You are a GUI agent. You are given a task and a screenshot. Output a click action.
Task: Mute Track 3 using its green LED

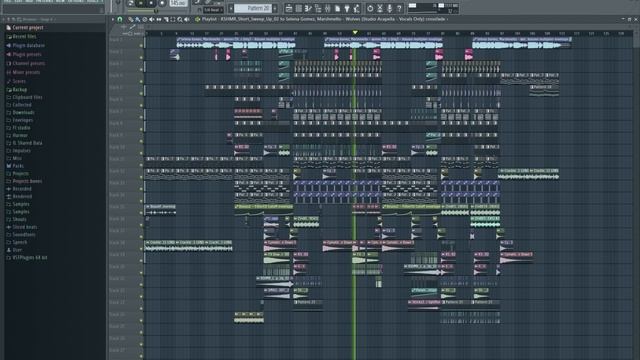pyautogui.click(x=141, y=69)
